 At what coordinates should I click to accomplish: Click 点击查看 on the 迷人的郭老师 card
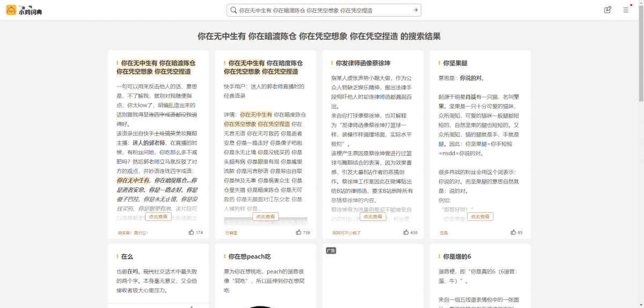click(x=158, y=217)
